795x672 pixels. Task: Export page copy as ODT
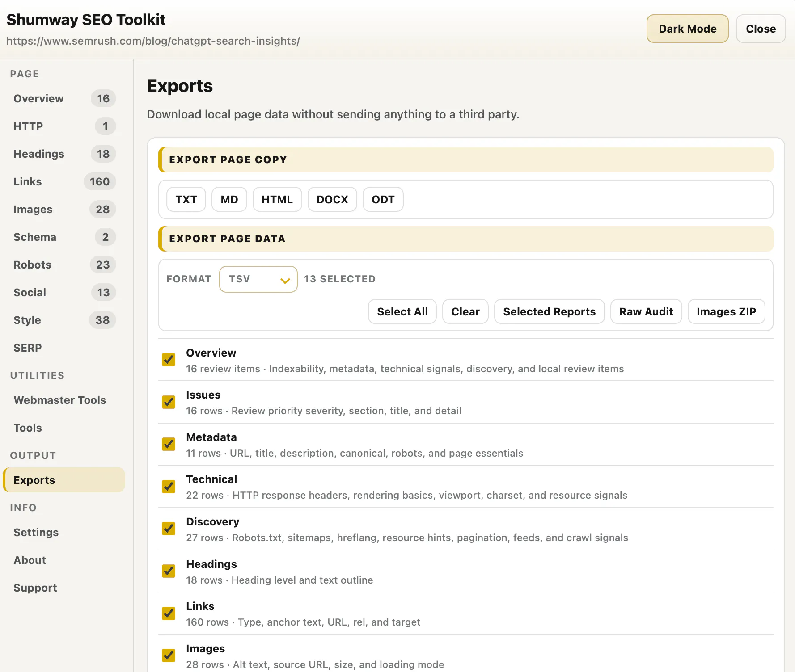click(383, 199)
